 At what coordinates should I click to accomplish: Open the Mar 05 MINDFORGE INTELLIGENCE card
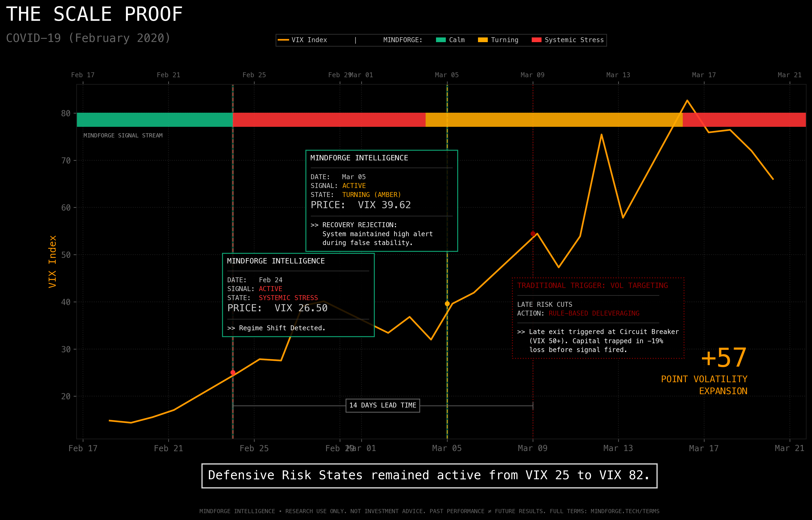tap(381, 201)
